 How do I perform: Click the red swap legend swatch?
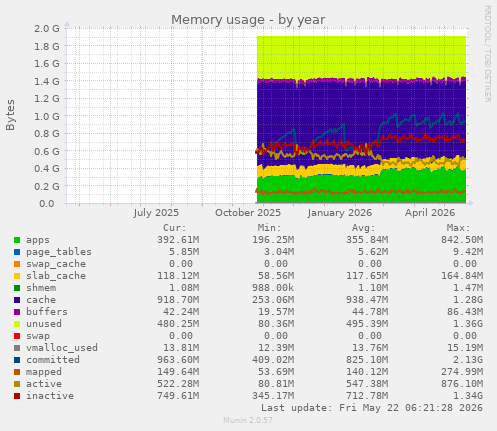(x=17, y=336)
